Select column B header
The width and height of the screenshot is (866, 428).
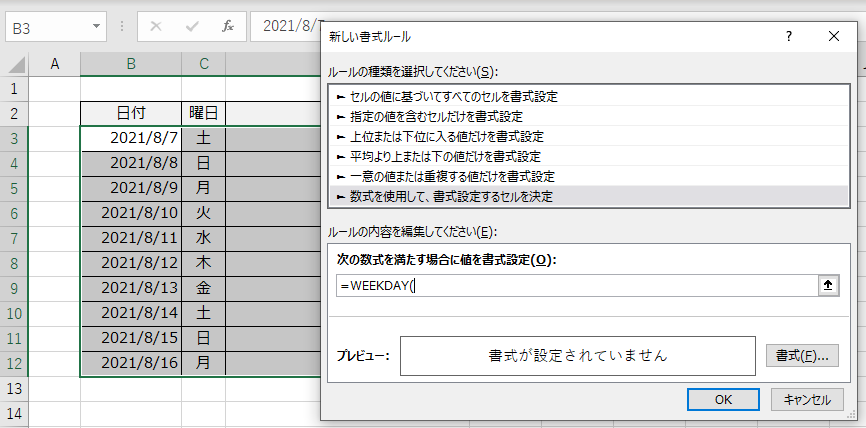131,64
